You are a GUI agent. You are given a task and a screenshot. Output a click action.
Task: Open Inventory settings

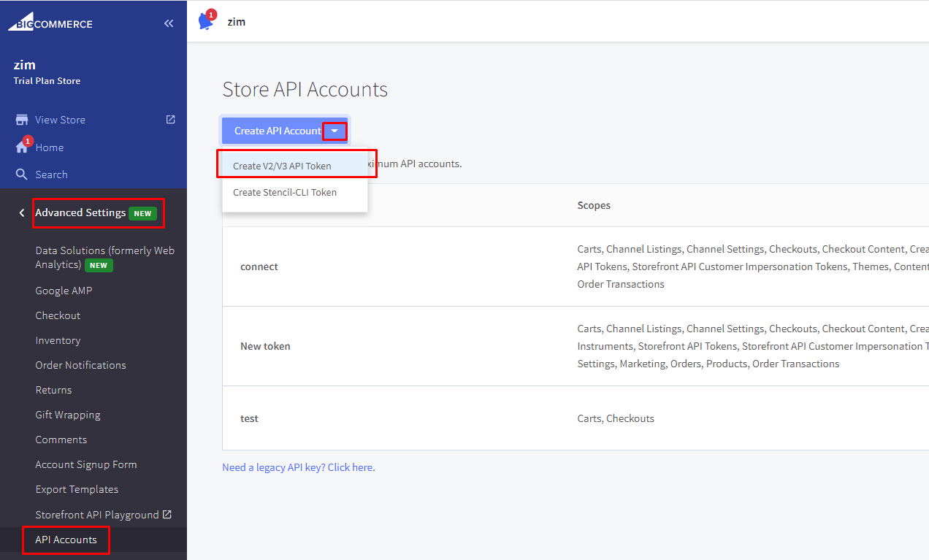[x=58, y=340]
